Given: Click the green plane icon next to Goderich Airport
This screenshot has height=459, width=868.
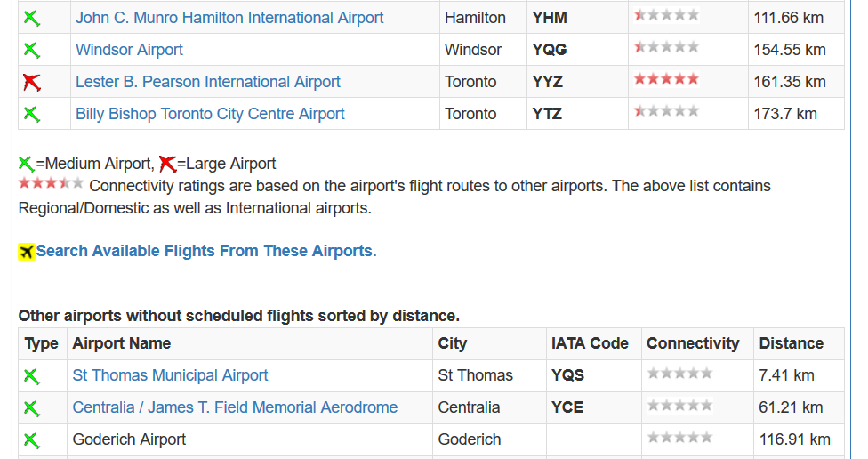Looking at the screenshot, I should tap(31, 440).
